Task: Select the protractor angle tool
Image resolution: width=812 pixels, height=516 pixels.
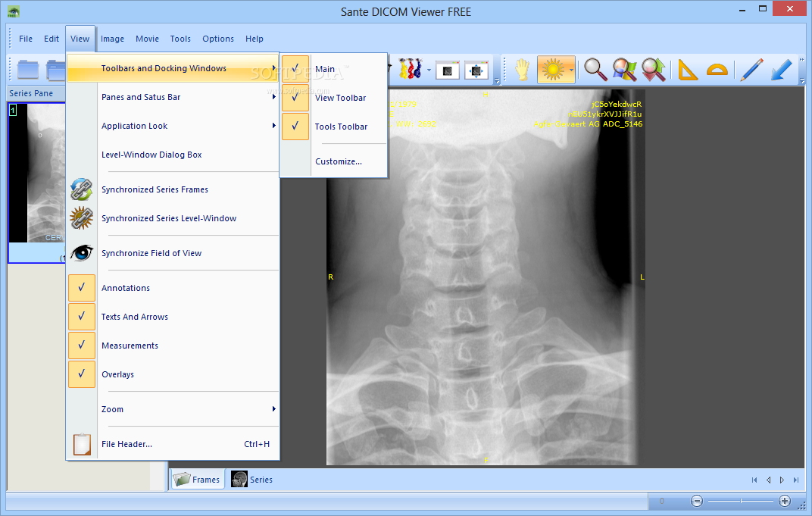Action: (717, 70)
